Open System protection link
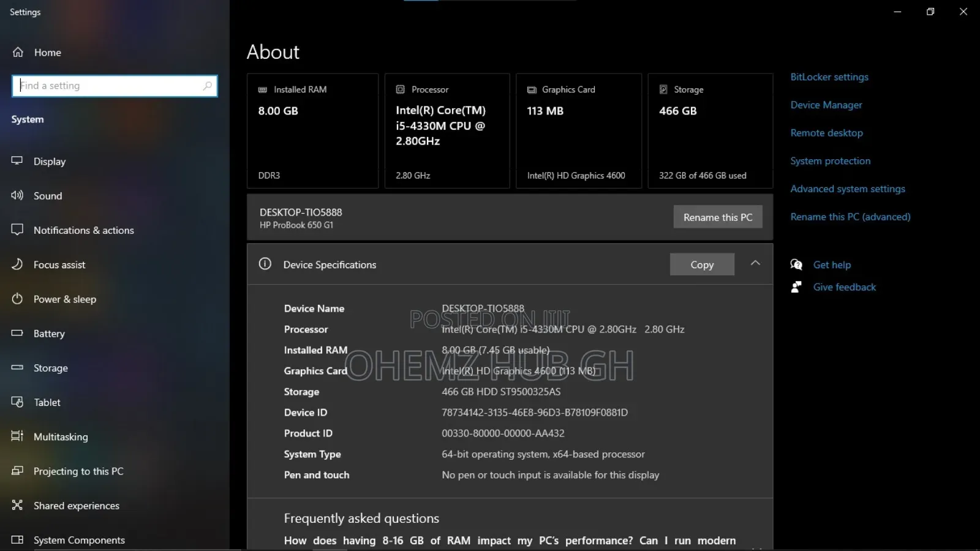This screenshot has height=551, width=980. tap(830, 161)
